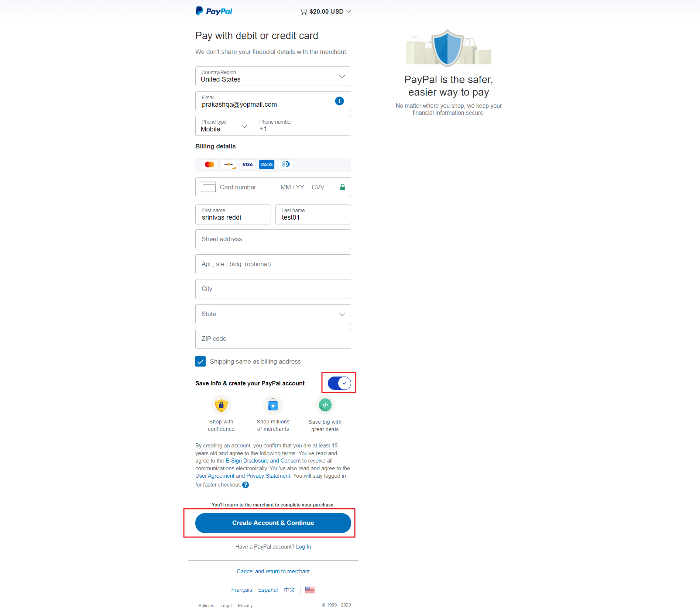Click Create Account & Continue button
The height and width of the screenshot is (615, 700).
tap(273, 523)
